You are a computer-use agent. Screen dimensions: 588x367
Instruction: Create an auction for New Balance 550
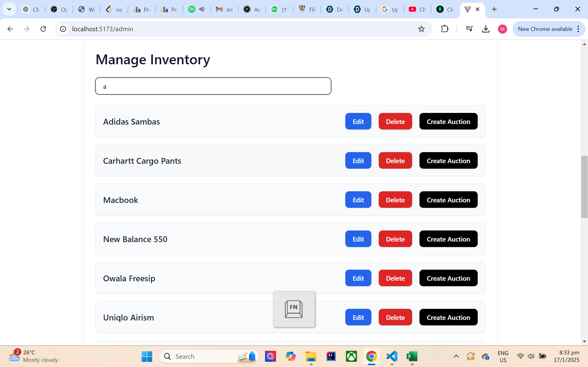pos(448,239)
